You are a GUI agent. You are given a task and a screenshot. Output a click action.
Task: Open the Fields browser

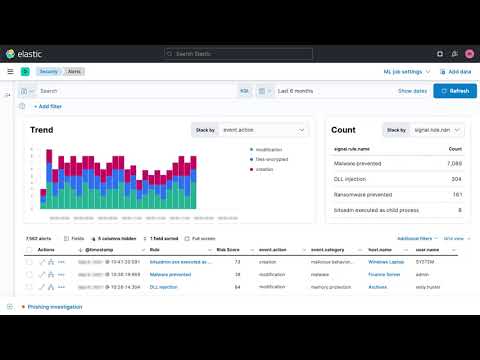(x=74, y=238)
